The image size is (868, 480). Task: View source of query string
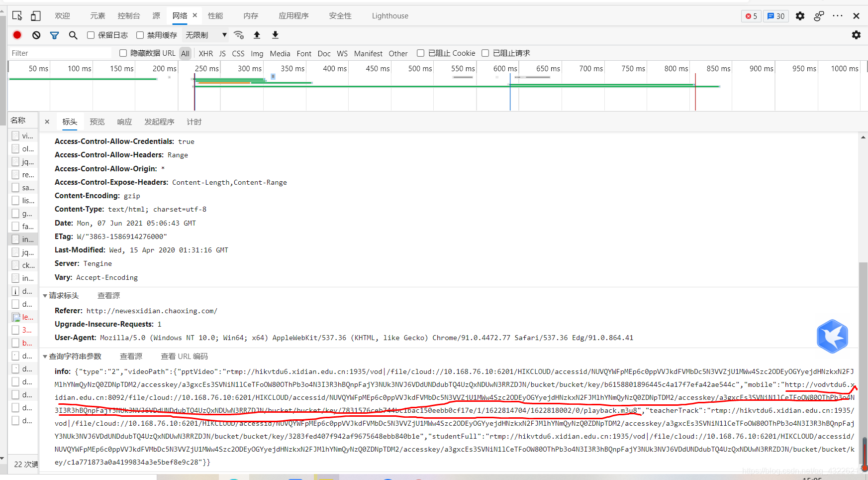tap(131, 356)
